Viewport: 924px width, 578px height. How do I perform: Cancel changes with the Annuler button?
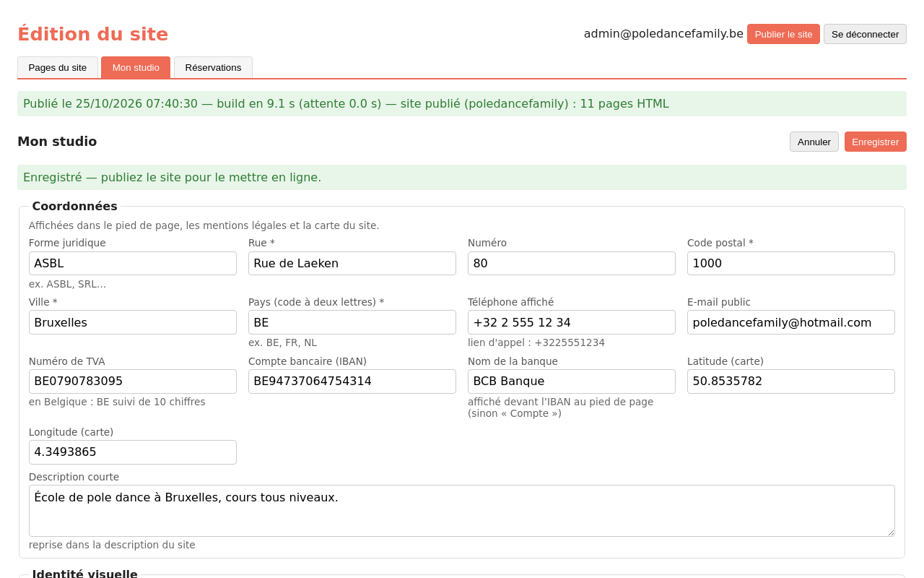(x=814, y=142)
